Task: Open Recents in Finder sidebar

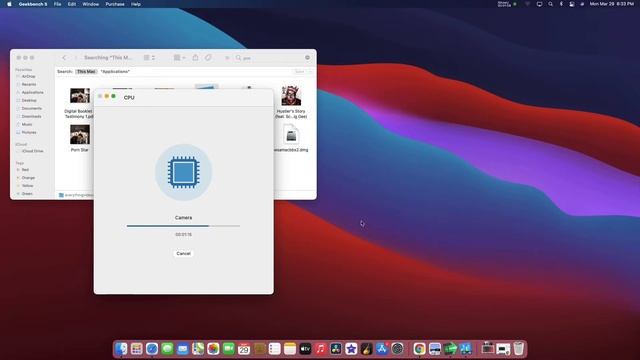Action: coord(29,84)
